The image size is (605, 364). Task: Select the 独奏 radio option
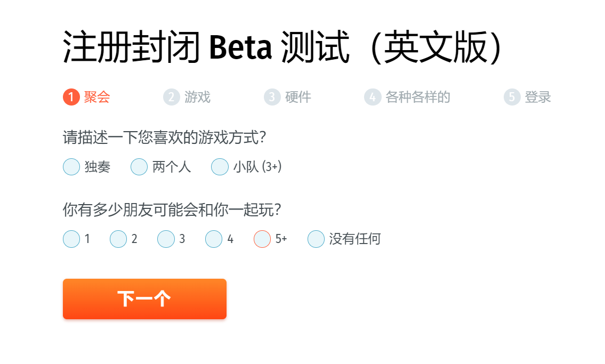[x=71, y=167]
